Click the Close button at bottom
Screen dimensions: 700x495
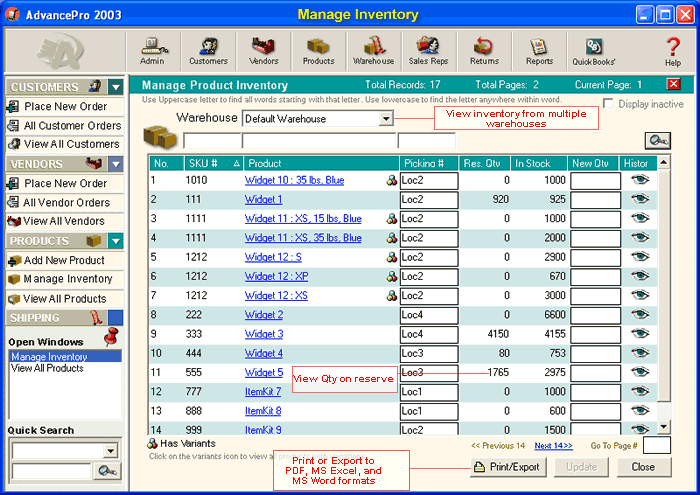pyautogui.click(x=643, y=467)
